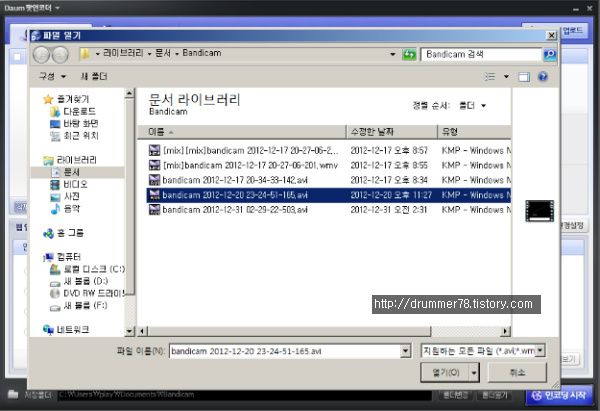Click the 열기(O) (Open) button

click(445, 372)
